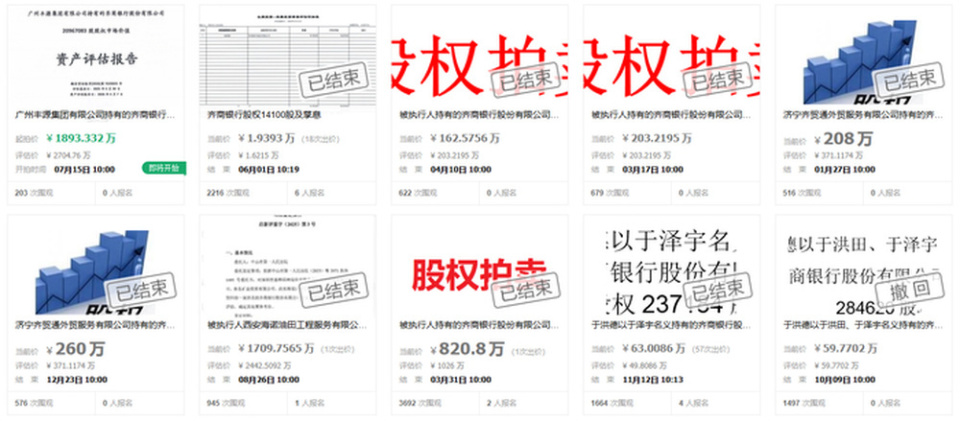Click the (18次出价) bid count
The width and height of the screenshot is (960, 421).
point(321,140)
